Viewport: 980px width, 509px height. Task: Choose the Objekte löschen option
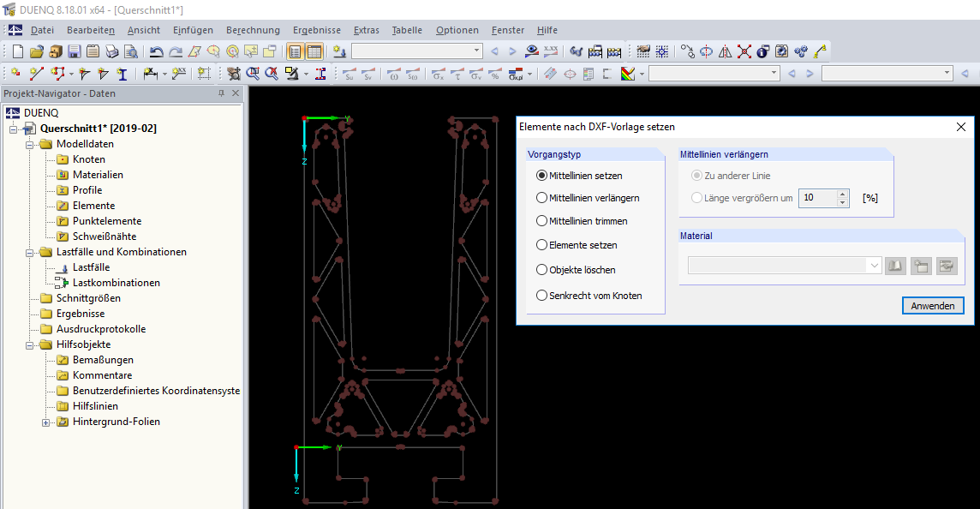click(x=577, y=270)
